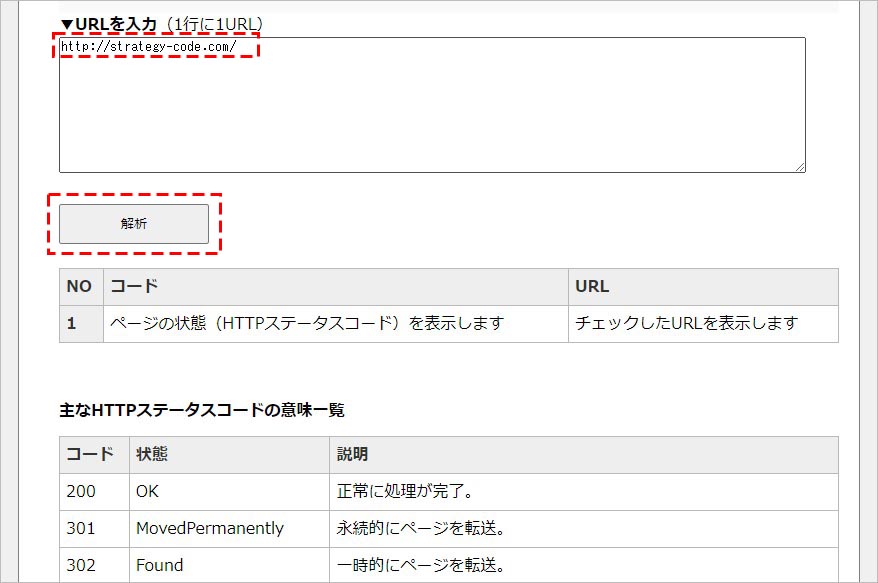Select the NO column header
This screenshot has width=878, height=583.
[80, 286]
